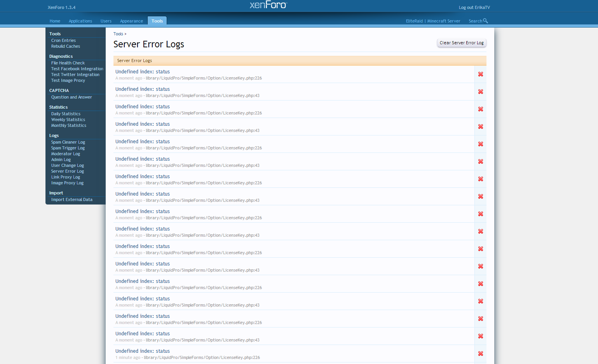Delete the second error log entry

pos(480,92)
